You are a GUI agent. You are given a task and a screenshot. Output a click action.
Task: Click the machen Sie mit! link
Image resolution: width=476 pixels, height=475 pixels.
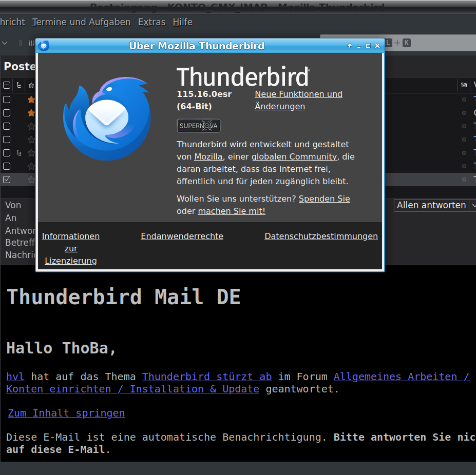[232, 211]
